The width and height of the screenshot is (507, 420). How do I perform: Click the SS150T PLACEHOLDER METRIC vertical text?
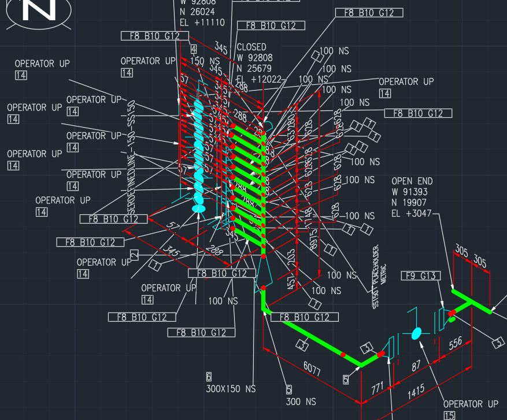pos(379,277)
